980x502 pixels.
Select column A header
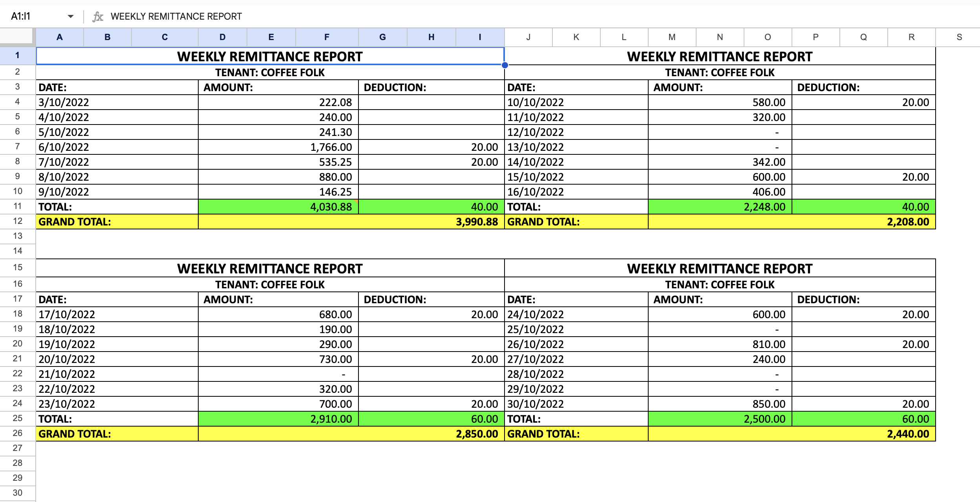pyautogui.click(x=60, y=37)
